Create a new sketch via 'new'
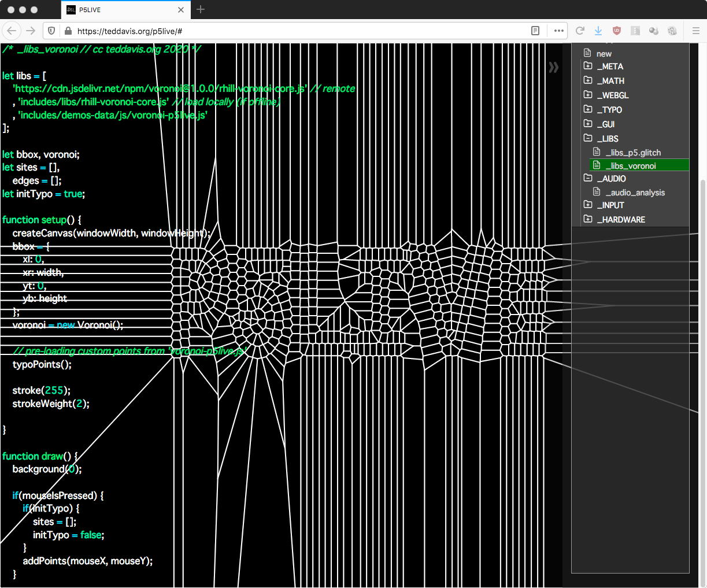The image size is (707, 588). (x=604, y=53)
